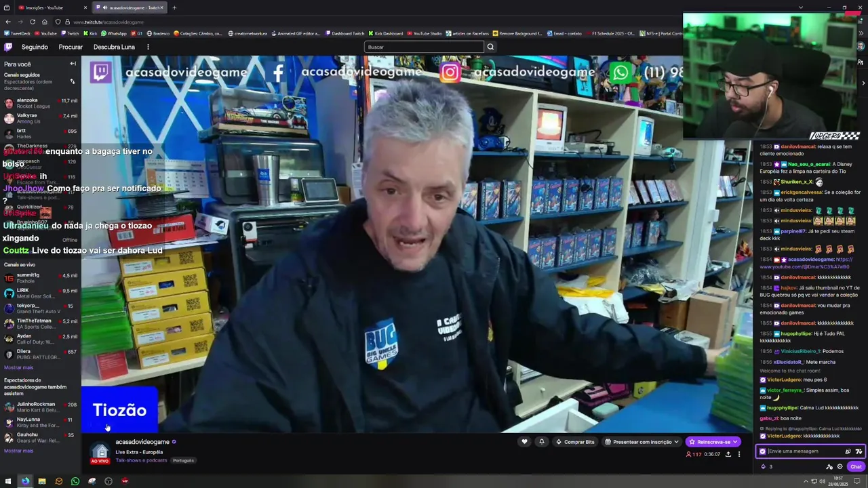The width and height of the screenshot is (868, 488).
Task: Open TimTheTatman live channel
Action: [x=41, y=323]
